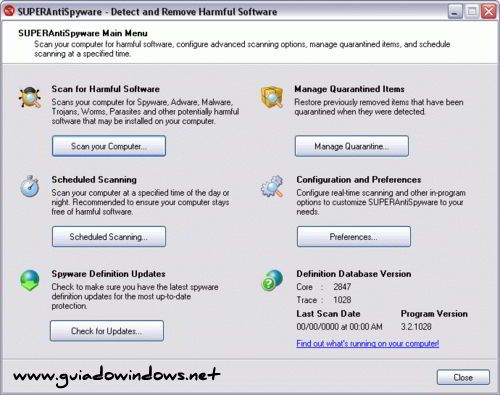The height and width of the screenshot is (395, 500).
Task: Minimize the SUPERAntiSpyware window
Action: pos(455,12)
